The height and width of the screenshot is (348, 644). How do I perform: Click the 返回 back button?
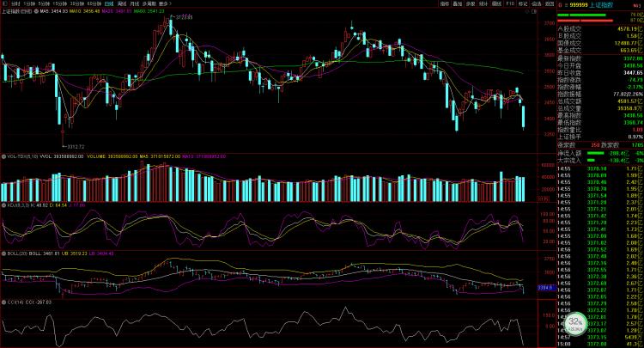(x=548, y=4)
